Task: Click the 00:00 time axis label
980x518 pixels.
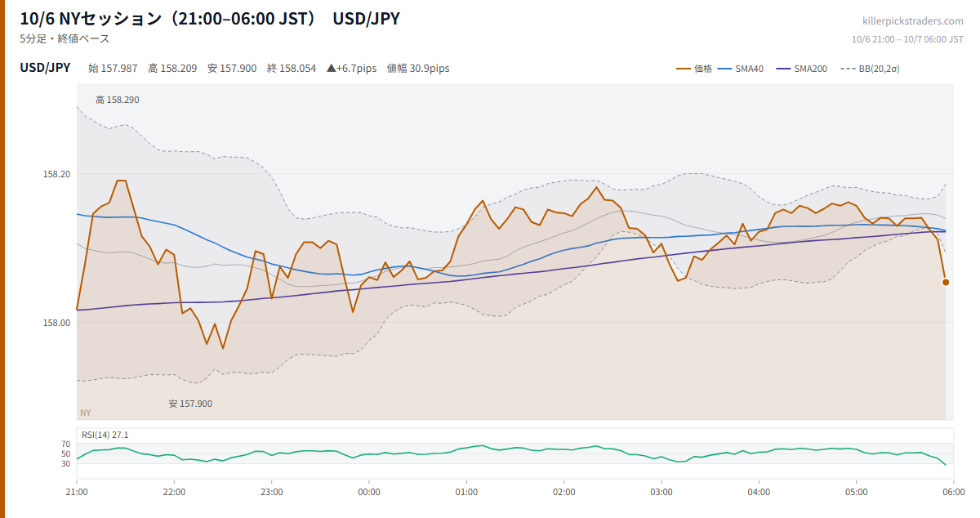Action: coord(369,492)
